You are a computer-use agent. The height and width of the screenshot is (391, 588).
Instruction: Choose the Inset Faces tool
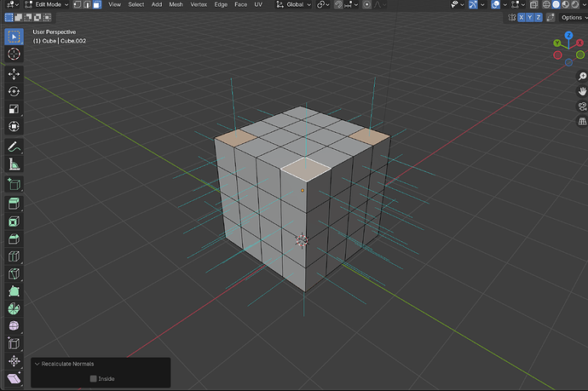point(14,221)
